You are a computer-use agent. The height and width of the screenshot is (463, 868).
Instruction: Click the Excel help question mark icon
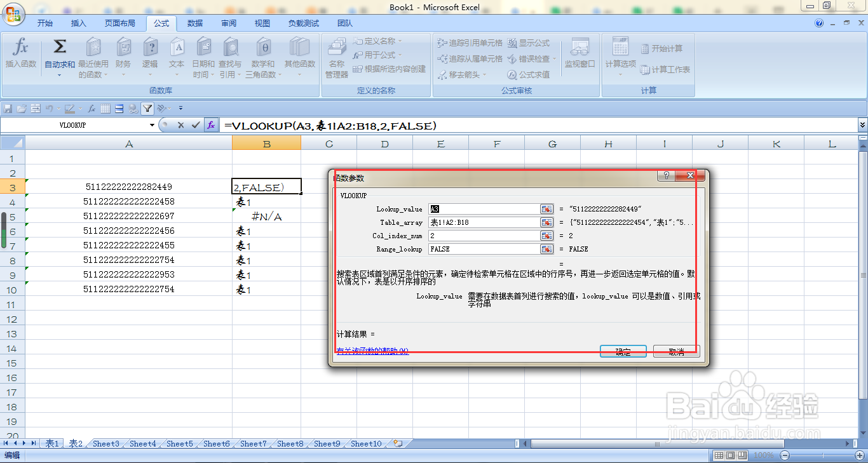[x=819, y=23]
